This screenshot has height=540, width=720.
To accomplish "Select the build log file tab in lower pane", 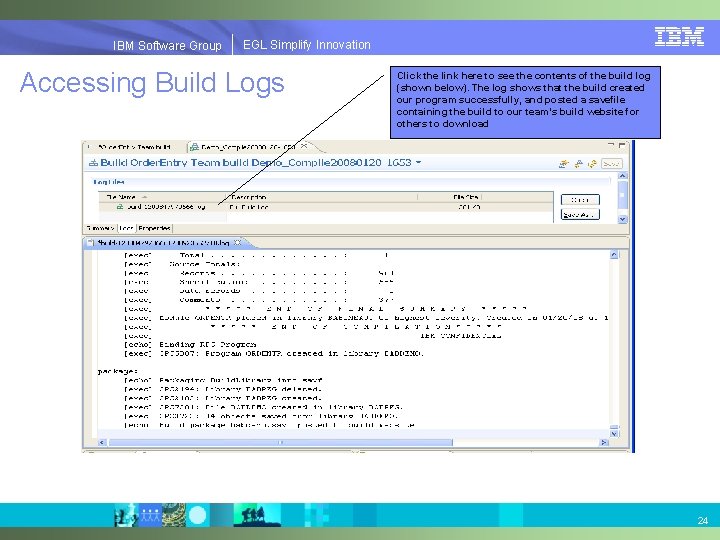I will (163, 242).
